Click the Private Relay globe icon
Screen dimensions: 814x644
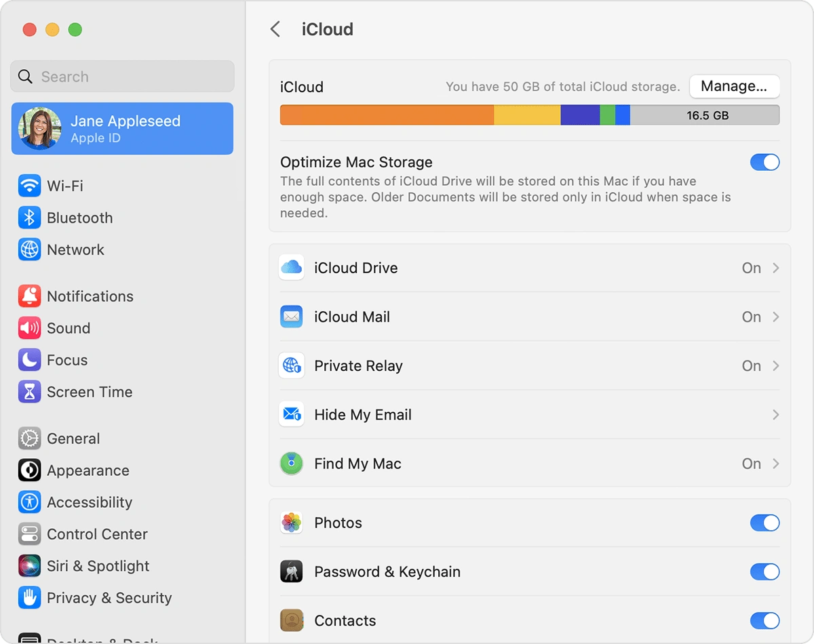[291, 365]
